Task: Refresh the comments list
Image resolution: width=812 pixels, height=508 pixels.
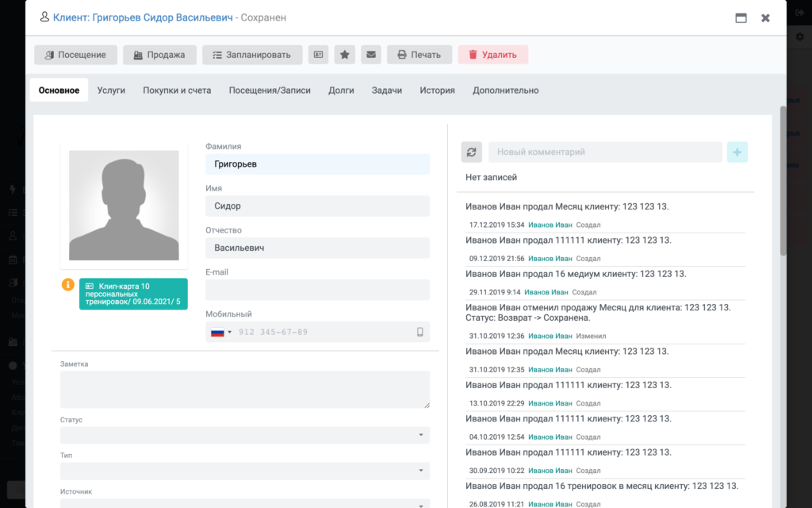Action: [x=471, y=152]
